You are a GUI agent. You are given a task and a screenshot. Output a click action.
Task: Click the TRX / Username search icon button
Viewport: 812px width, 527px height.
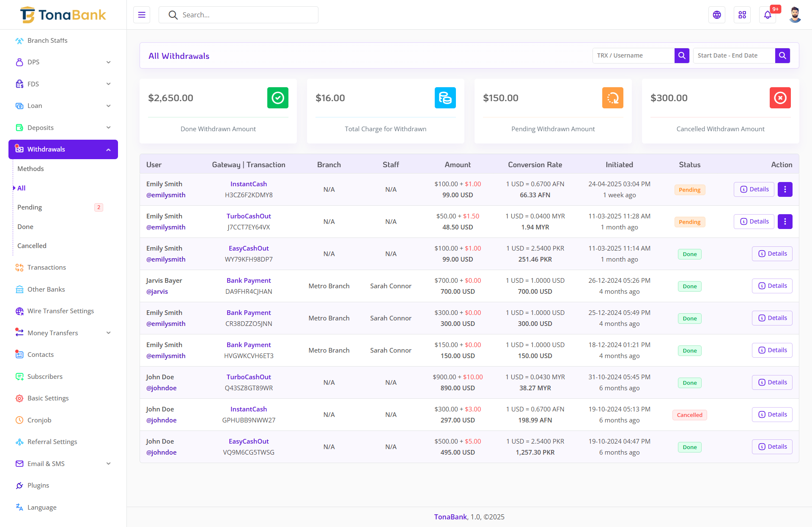pos(682,55)
